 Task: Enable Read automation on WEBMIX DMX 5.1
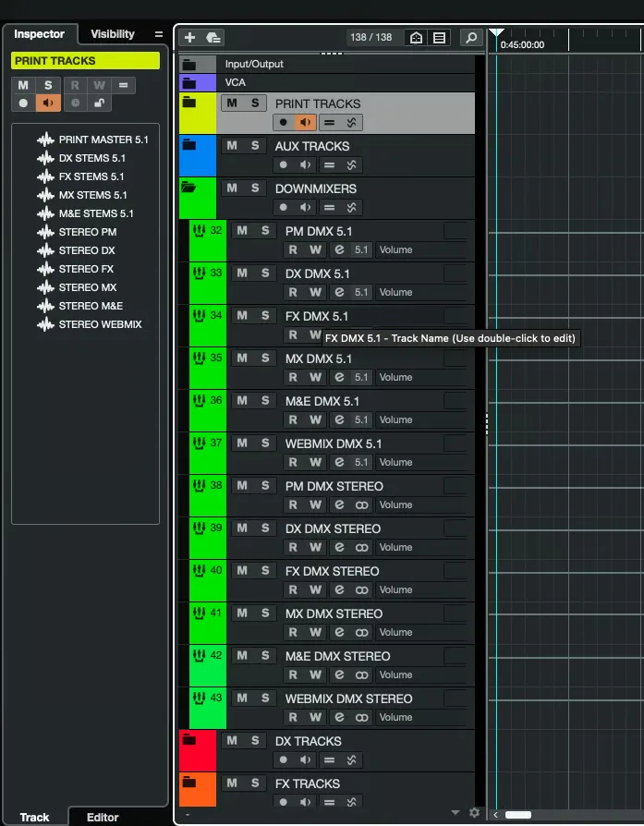pos(293,462)
